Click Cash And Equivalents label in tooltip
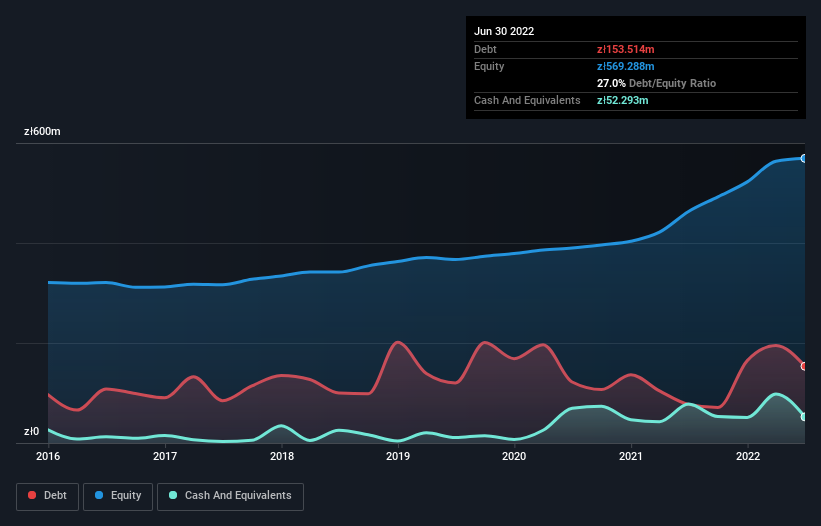The height and width of the screenshot is (526, 821). (x=527, y=100)
